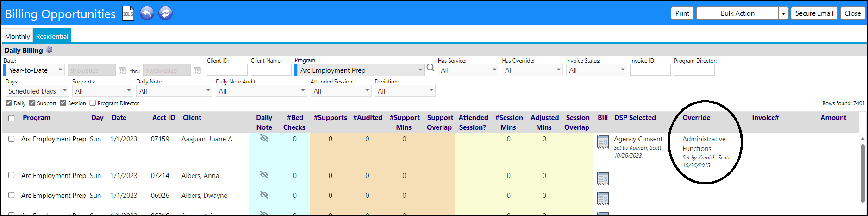This screenshot has width=868, height=216.
Task: Click the program search magnifier icon
Action: coord(431,68)
